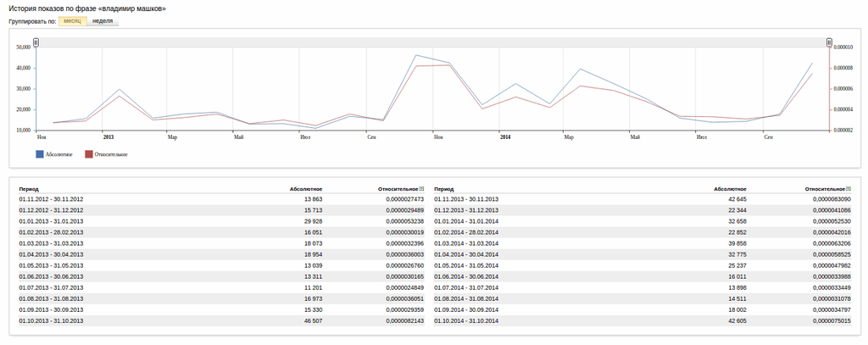
Task: Click relative value 0,0000024849
Action: click(404, 287)
